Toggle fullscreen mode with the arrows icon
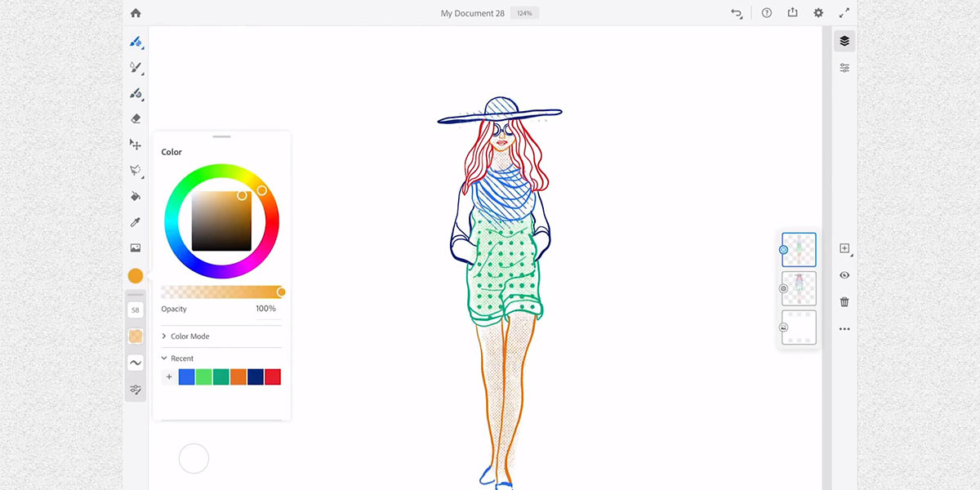This screenshot has width=980, height=490. click(844, 13)
